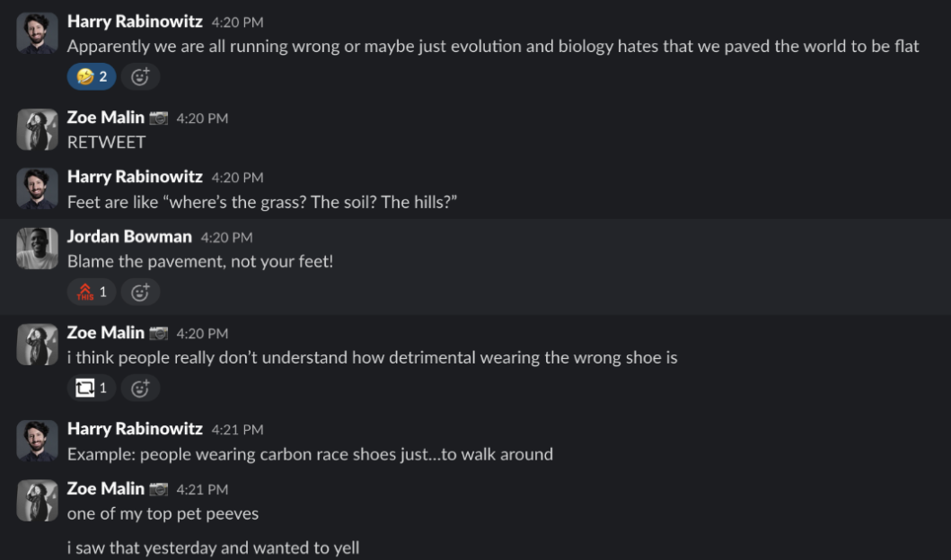Open Zoe Malin's avatar beside the RETWEET message

click(37, 129)
